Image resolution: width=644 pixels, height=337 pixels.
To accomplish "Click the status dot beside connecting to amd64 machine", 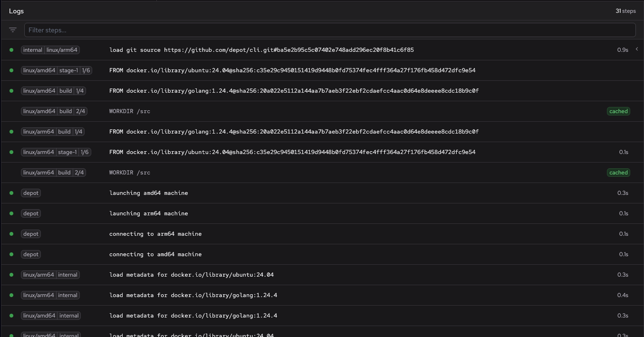I will click(11, 254).
